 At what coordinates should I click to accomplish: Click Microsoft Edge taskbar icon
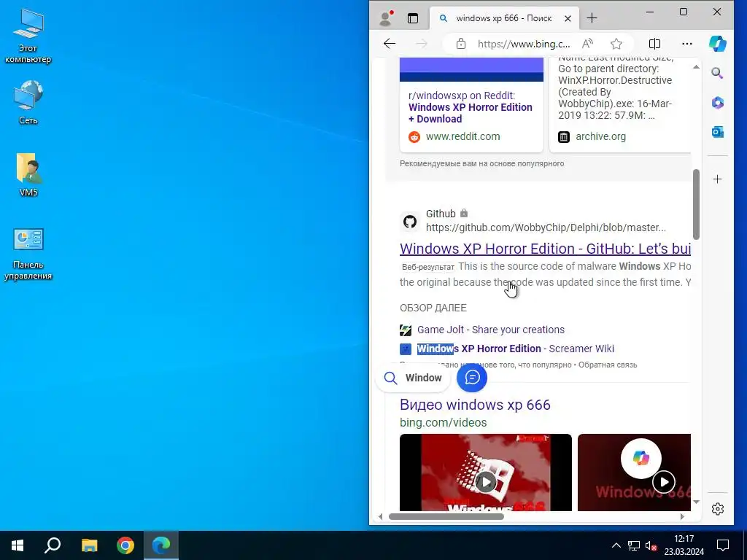[x=161, y=545]
